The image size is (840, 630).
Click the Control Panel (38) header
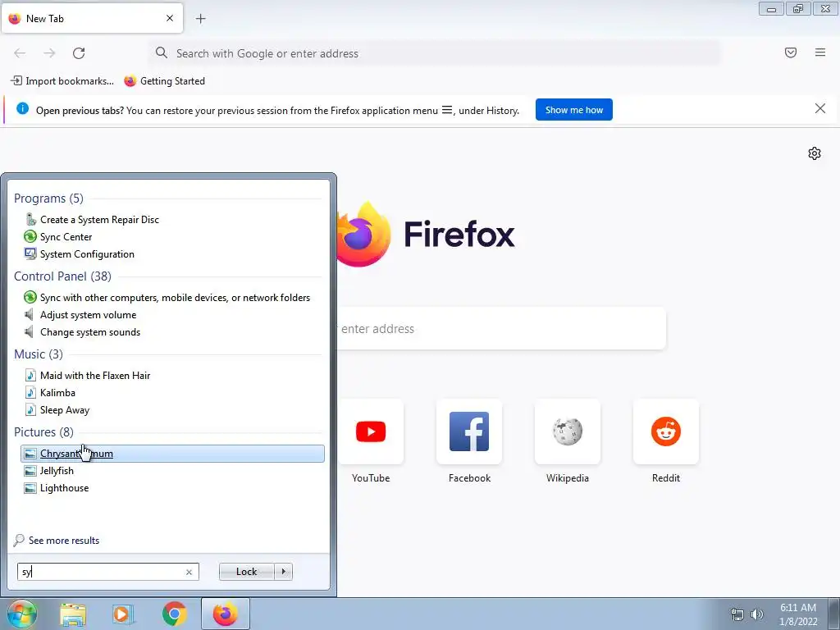tap(62, 276)
